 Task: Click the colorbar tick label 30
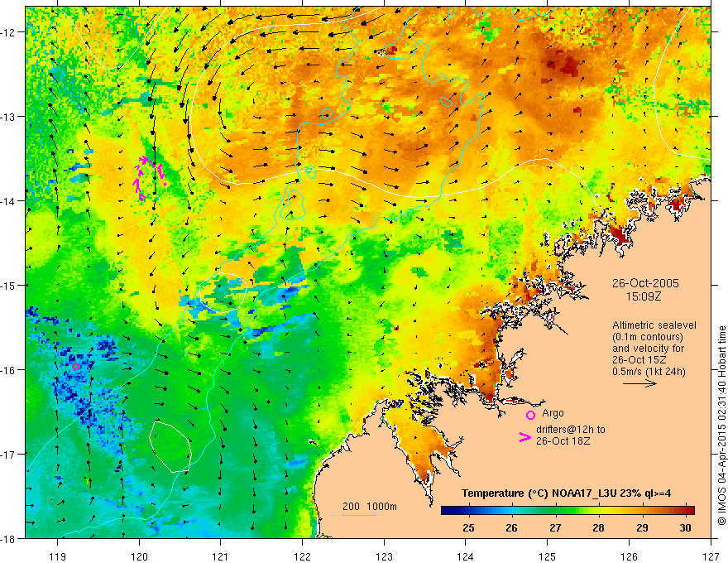pos(685,527)
